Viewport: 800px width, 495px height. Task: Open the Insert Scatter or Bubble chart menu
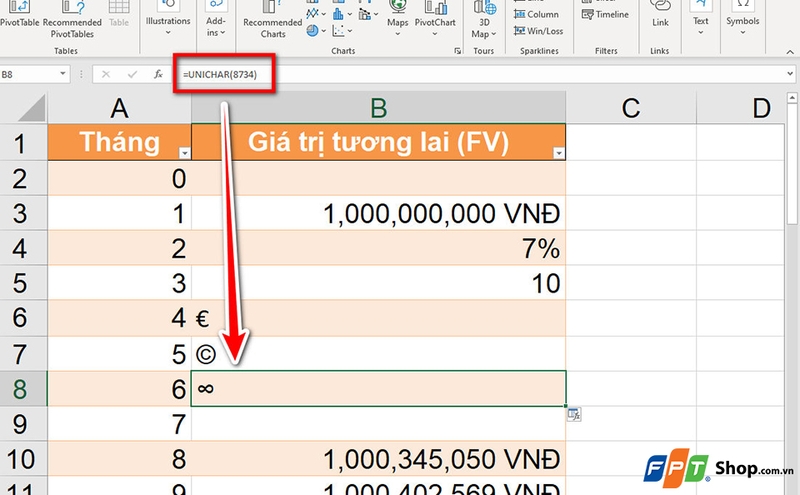coord(342,31)
